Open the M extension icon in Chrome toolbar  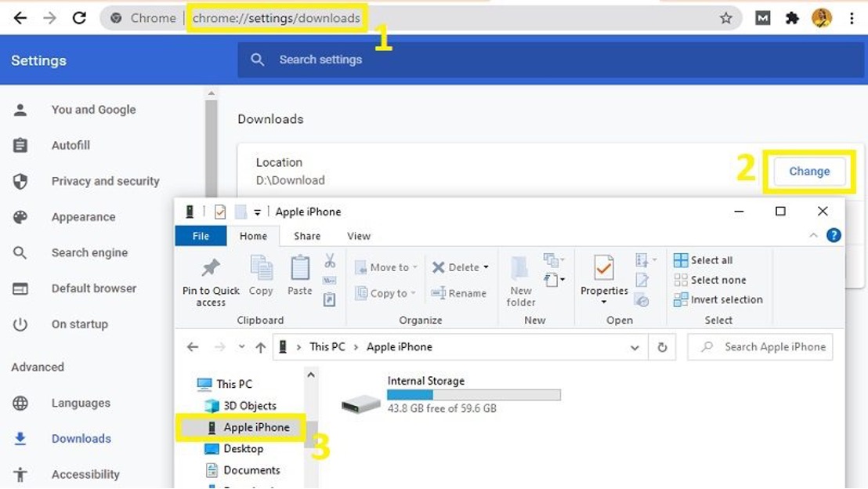point(762,18)
